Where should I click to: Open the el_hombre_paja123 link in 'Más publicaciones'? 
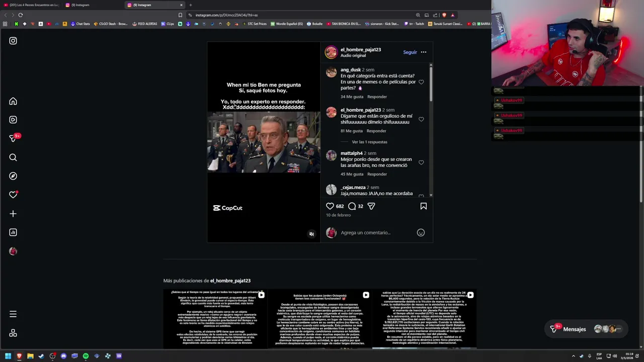(230, 281)
